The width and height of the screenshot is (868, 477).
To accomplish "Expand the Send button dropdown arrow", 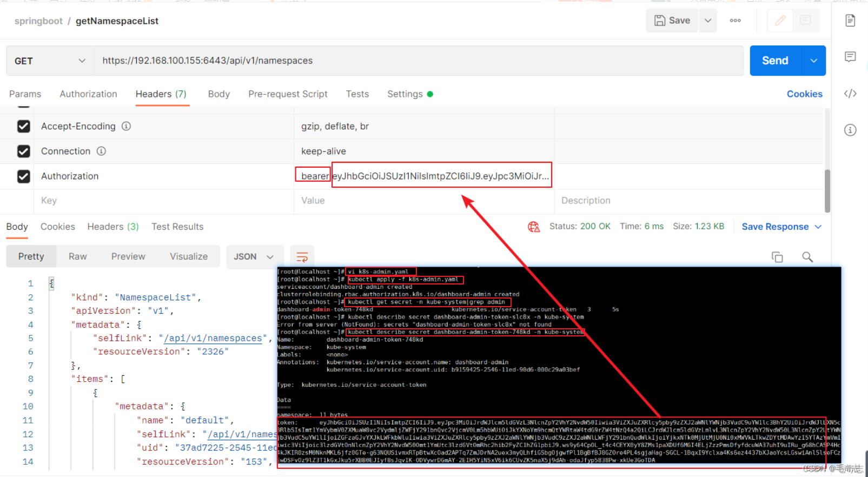I will 813,61.
